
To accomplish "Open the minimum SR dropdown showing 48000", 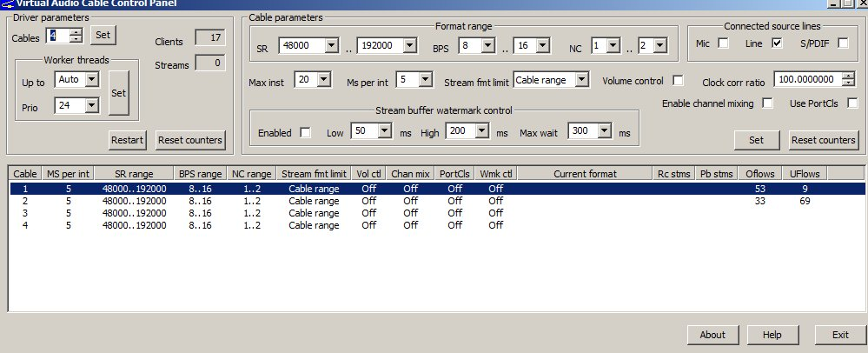I will point(332,45).
